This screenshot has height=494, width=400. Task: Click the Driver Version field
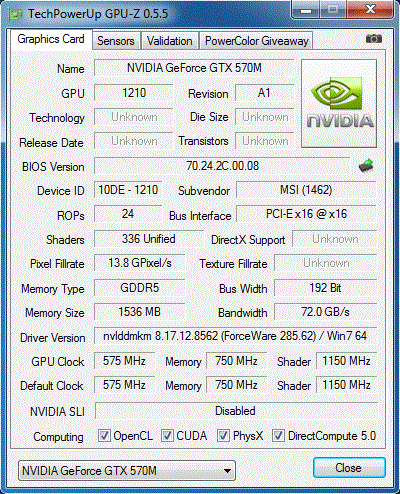pyautogui.click(x=235, y=336)
